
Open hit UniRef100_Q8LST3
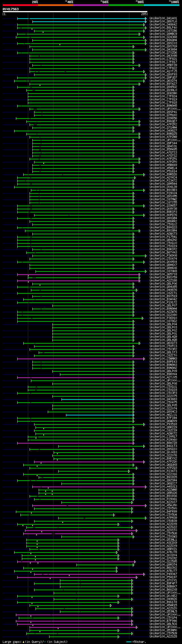pyautogui.click(x=163, y=353)
